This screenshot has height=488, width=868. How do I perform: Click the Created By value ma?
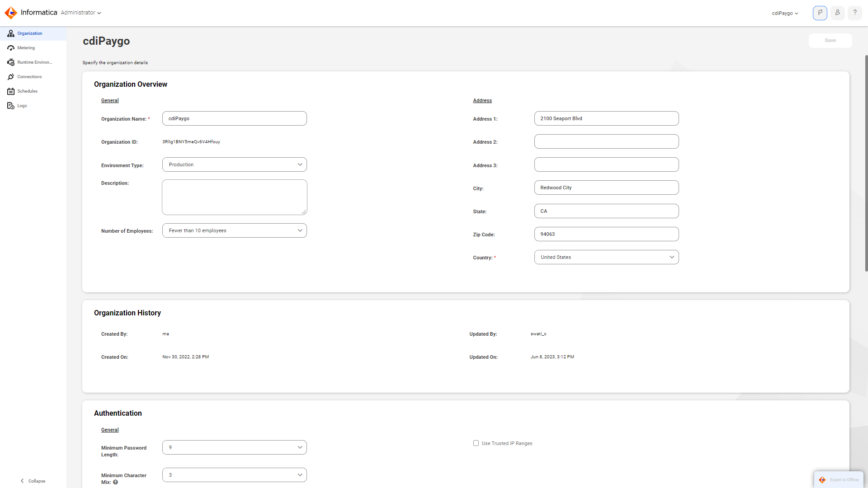[165, 334]
